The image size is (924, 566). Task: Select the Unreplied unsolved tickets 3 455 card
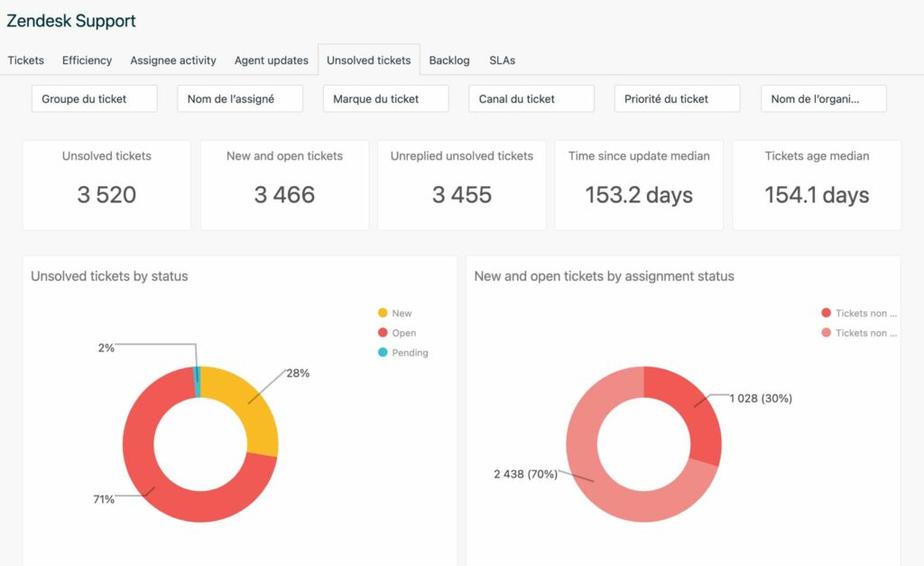(462, 184)
